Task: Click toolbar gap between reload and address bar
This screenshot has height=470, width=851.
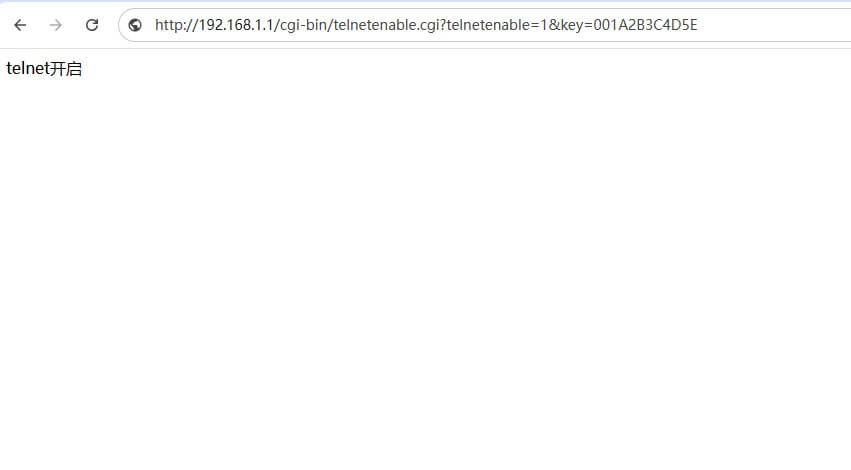Action: click(x=111, y=25)
